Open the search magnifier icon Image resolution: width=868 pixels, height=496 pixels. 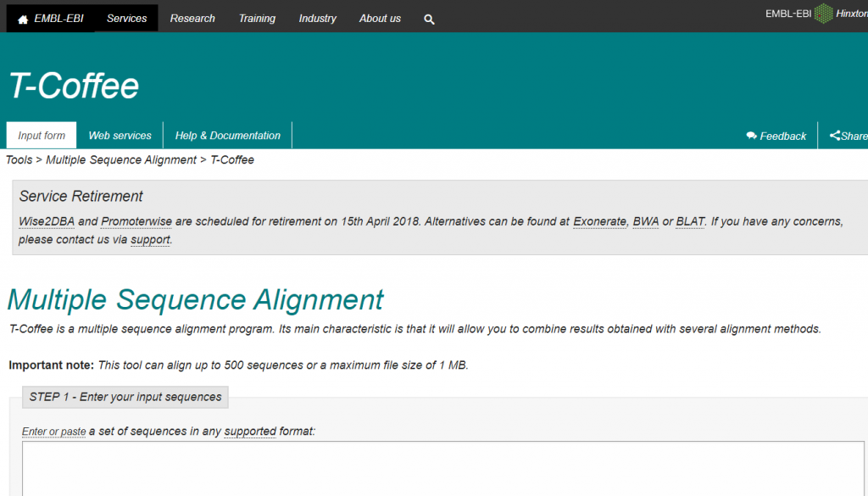click(x=429, y=20)
